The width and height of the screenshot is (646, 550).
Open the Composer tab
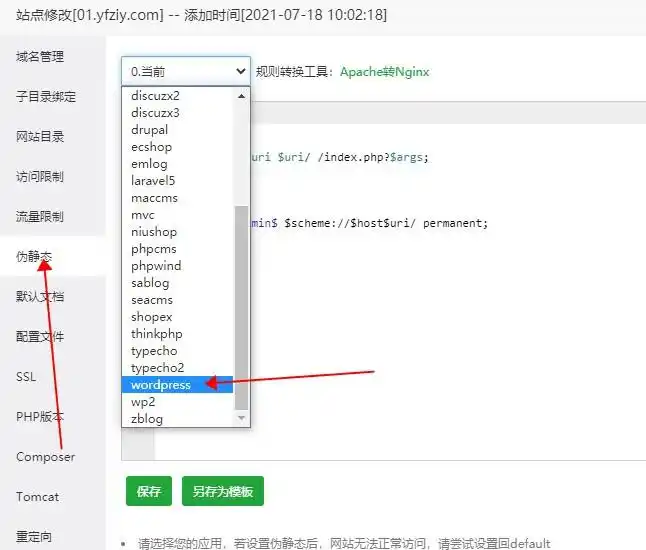point(45,457)
